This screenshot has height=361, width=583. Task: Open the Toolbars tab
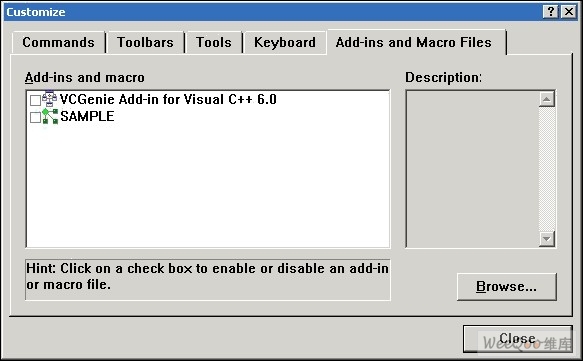(x=145, y=42)
